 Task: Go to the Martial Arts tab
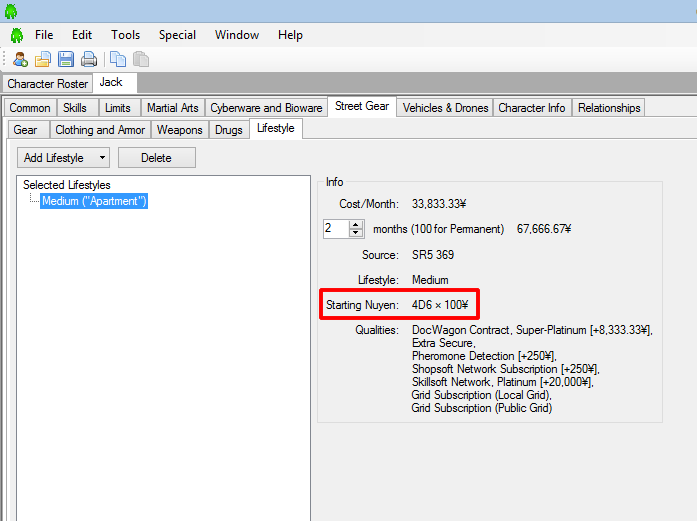point(172,108)
